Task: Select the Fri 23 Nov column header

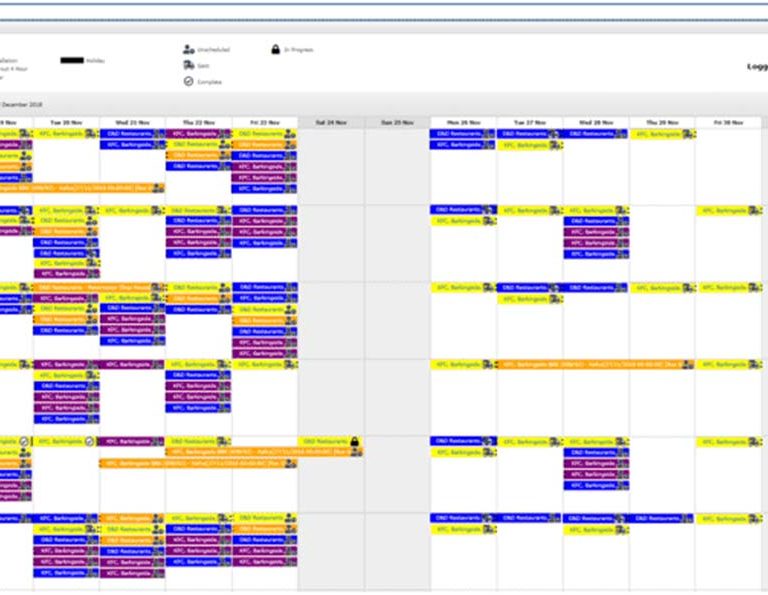Action: [264, 122]
